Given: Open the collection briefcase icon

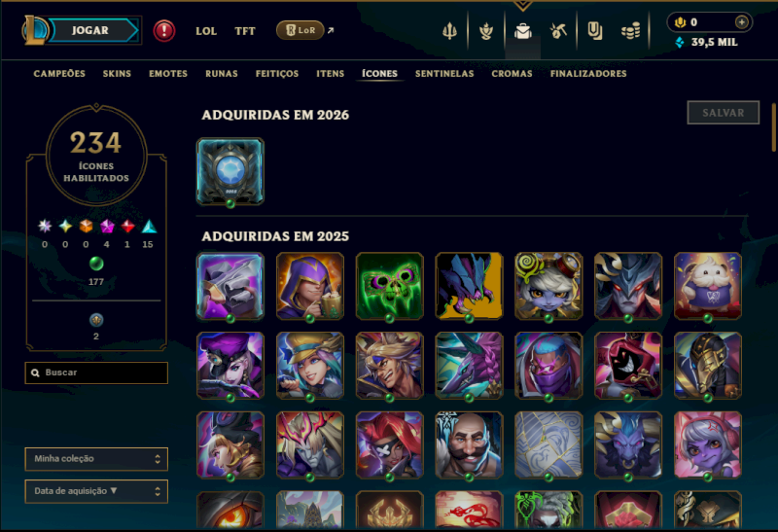Looking at the screenshot, I should tap(523, 31).
